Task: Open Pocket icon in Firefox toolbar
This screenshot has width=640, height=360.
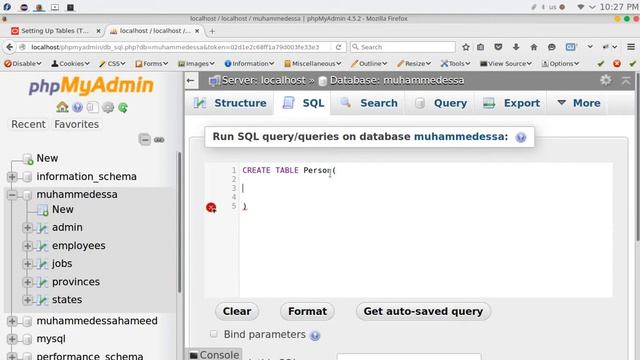Action: [498, 47]
